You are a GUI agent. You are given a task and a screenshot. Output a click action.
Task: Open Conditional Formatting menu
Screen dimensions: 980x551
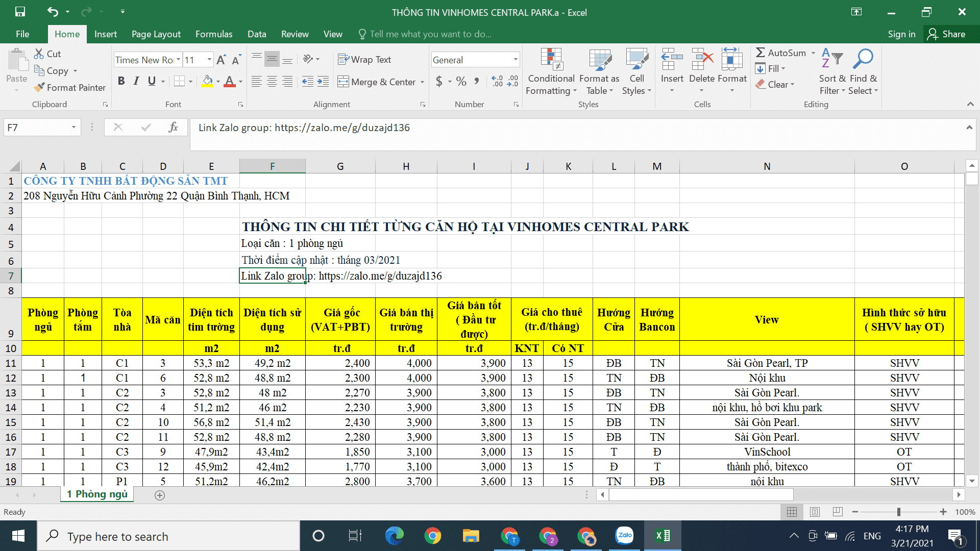551,71
